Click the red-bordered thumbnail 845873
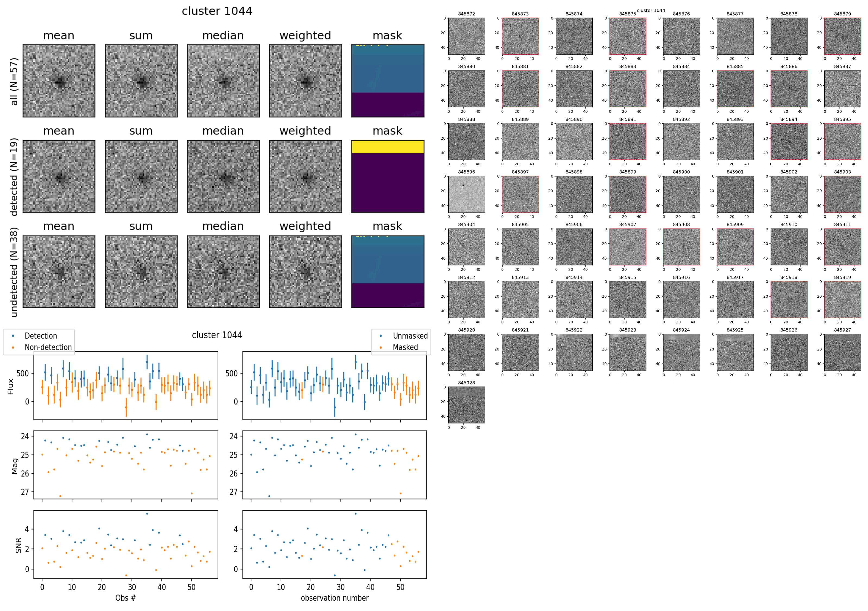The image size is (868, 611). pyautogui.click(x=520, y=36)
